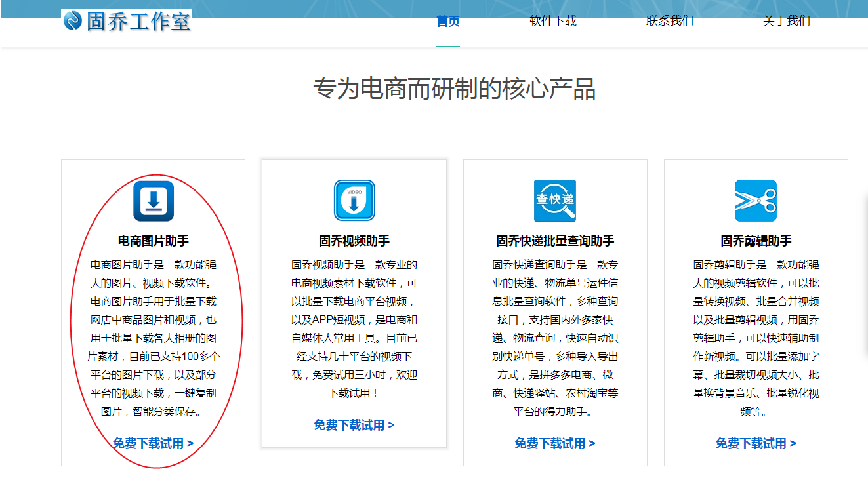Open the 联系我们 page
The height and width of the screenshot is (478, 868).
(670, 21)
